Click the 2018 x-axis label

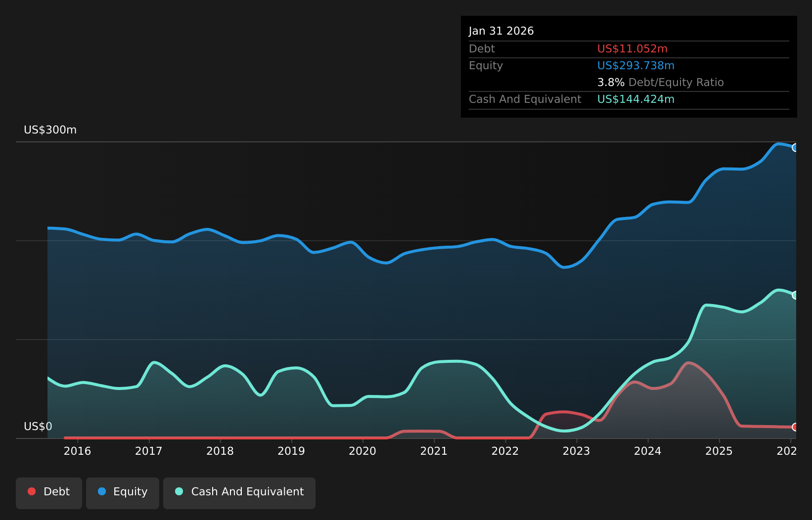tap(220, 451)
